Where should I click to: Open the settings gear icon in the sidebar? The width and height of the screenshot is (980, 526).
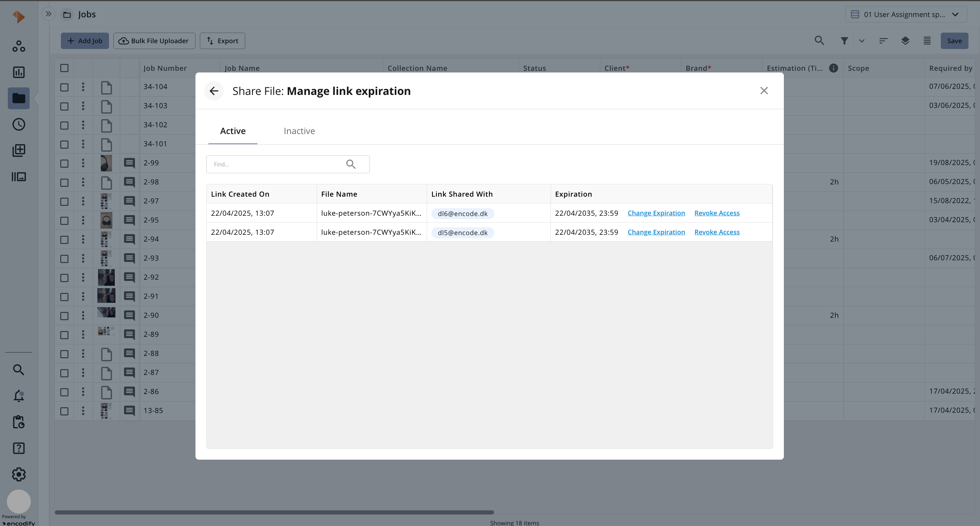pyautogui.click(x=19, y=474)
